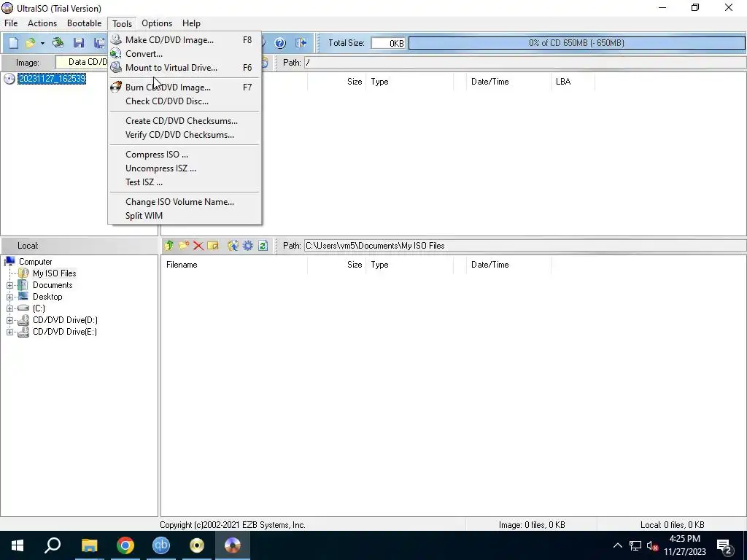Open the dropdown arrow beside Open icon
Viewport: 747px width, 560px height.
[42, 43]
